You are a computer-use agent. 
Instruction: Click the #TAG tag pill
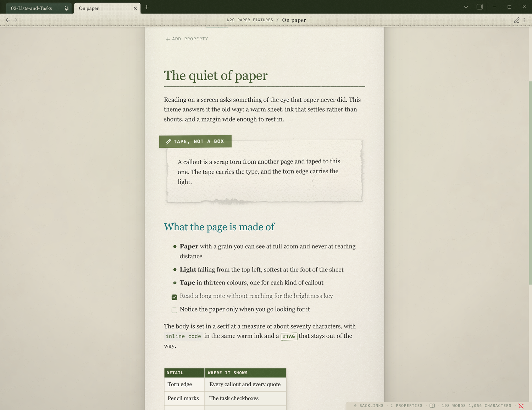pos(289,336)
